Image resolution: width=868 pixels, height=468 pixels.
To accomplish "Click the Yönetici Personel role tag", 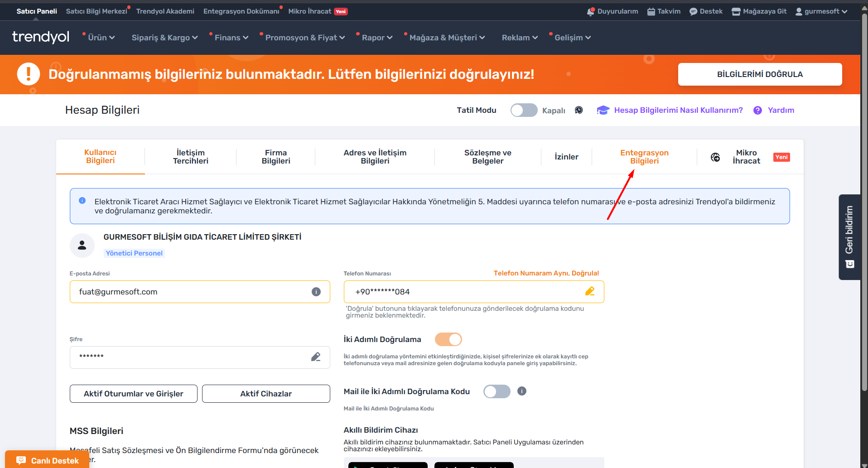I will point(134,253).
